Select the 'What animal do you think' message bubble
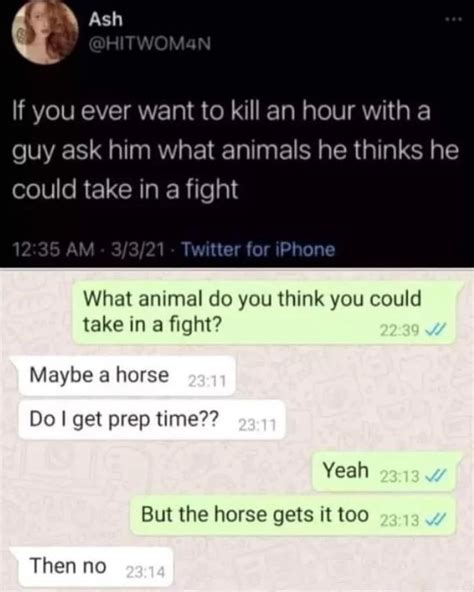474x592 pixels. [264, 312]
